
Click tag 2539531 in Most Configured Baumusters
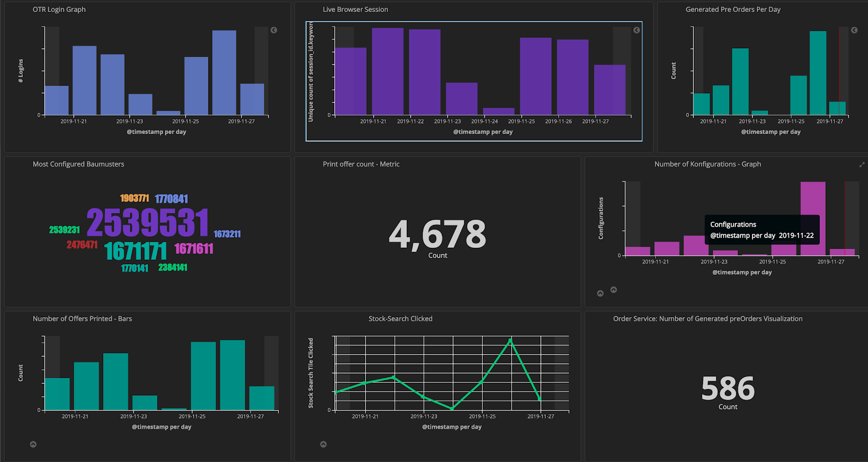[x=148, y=222]
